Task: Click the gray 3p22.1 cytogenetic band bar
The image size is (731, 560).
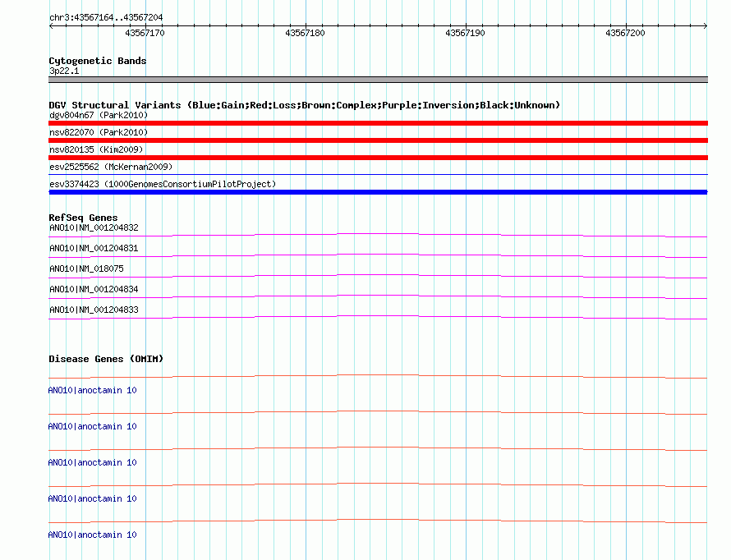Action: pos(378,80)
